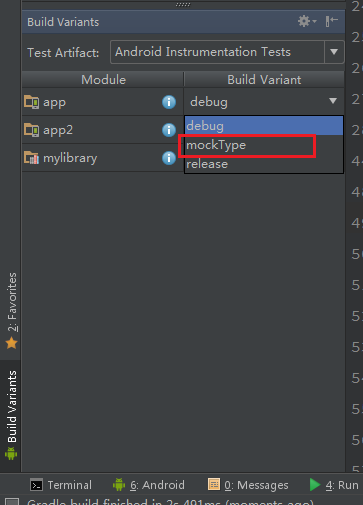Open the 6: Android tool window
Viewport: 363px width, 505px height.
tap(149, 485)
